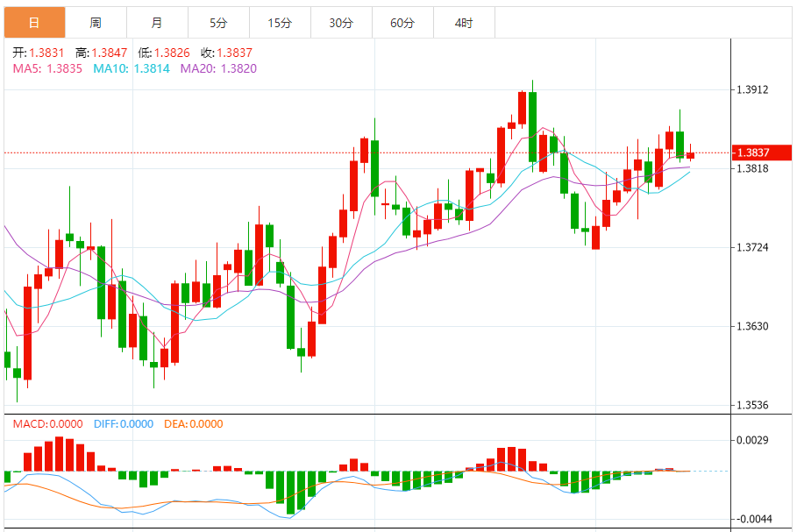The width and height of the screenshot is (797, 532).
Task: Click the last small red candle at right edge
Action: coord(690,155)
